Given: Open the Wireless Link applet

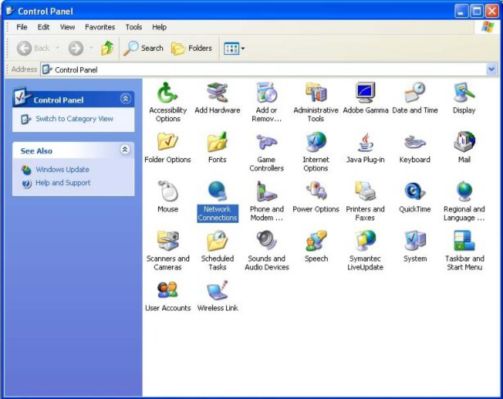Looking at the screenshot, I should tap(217, 296).
